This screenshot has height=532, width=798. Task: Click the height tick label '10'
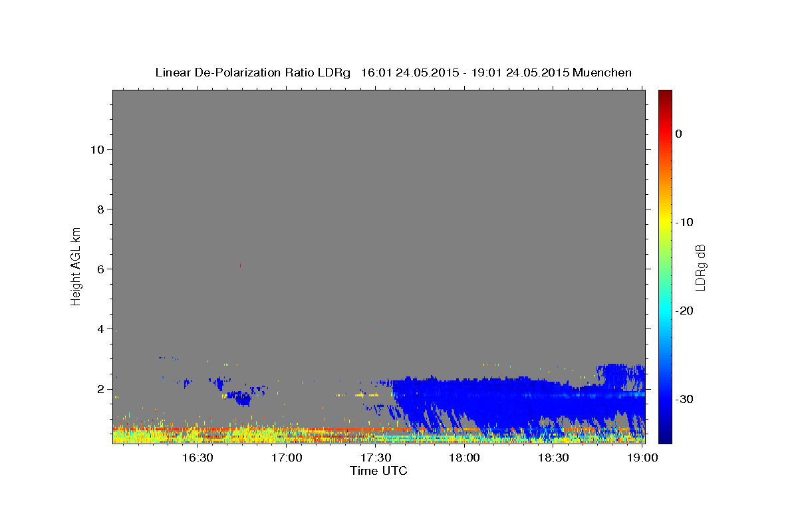96,149
